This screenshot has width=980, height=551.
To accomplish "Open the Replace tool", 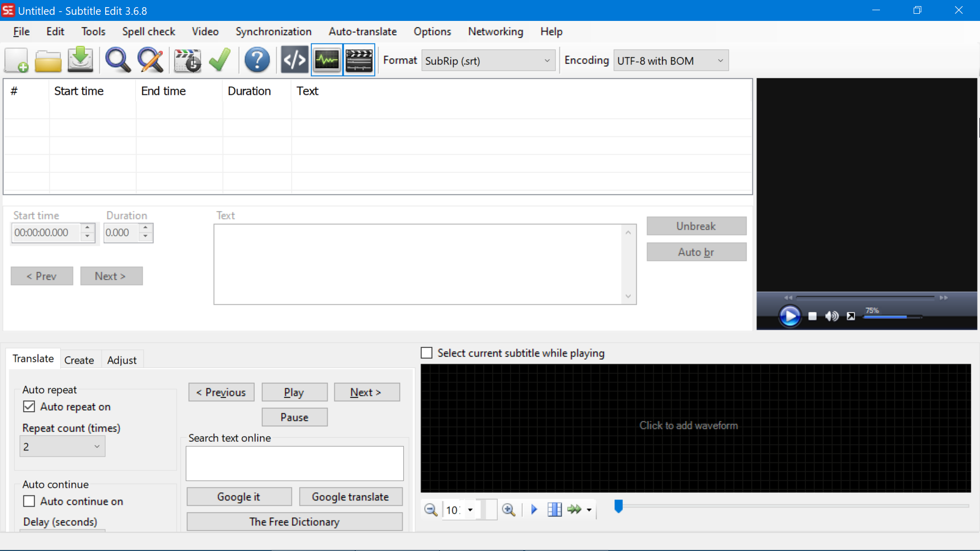I will point(150,60).
